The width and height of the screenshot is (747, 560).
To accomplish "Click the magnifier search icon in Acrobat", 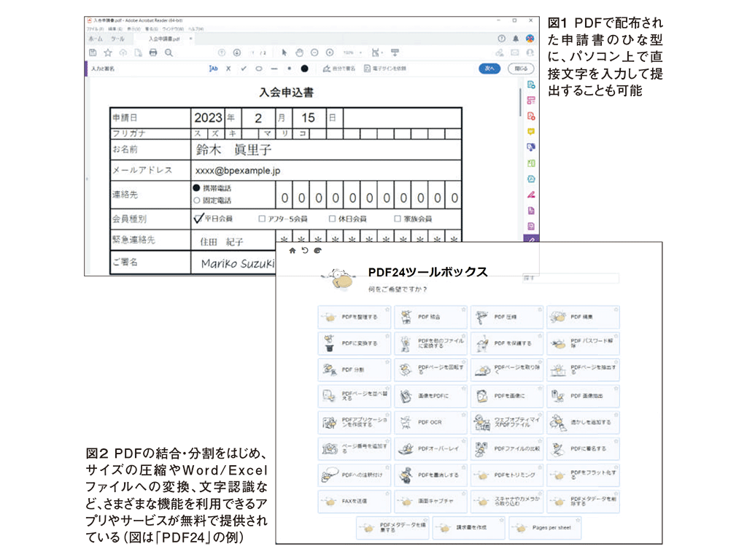I will coord(169,52).
